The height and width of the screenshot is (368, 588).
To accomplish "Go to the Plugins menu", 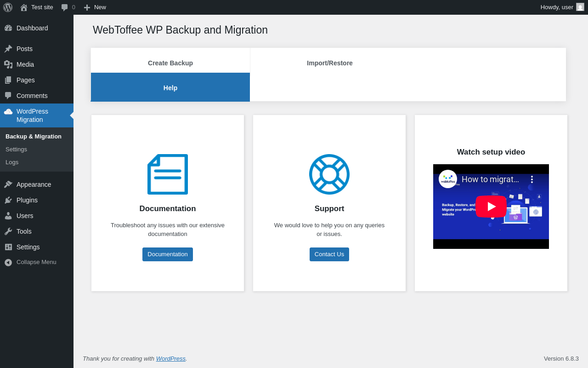I will click(x=27, y=200).
